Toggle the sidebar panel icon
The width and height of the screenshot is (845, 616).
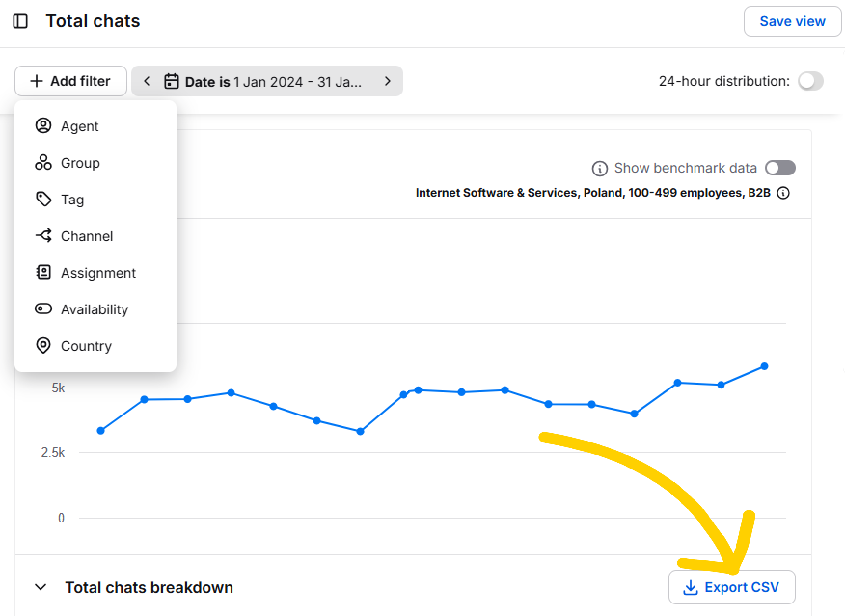(20, 21)
